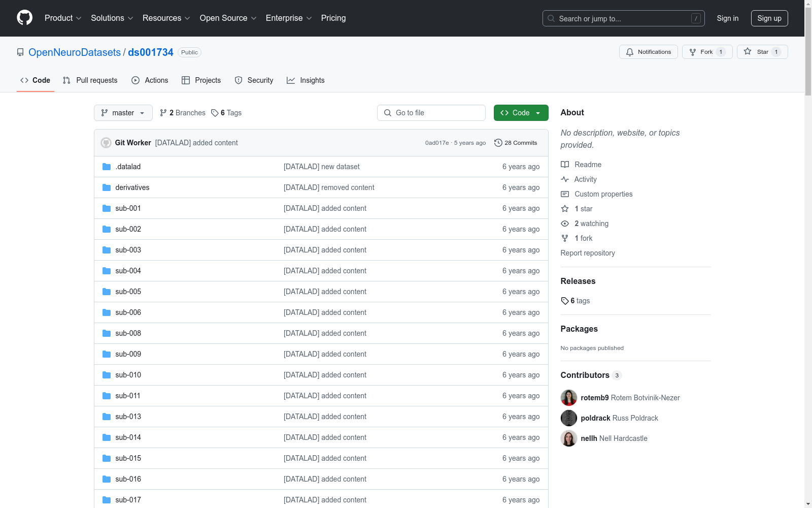Screen dimensions: 812x508
Task: Click the sub-009 folder icon
Action: pos(107,354)
